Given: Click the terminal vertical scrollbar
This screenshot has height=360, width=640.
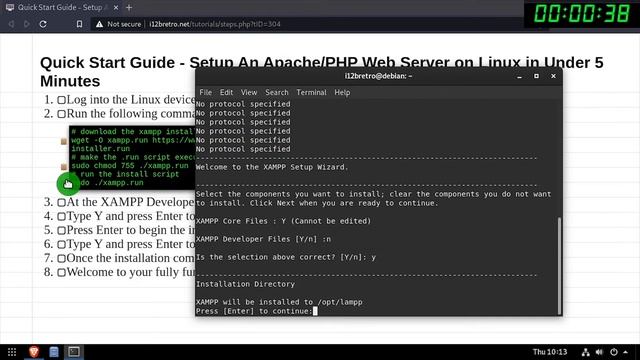Looking at the screenshot, I should pos(559,266).
